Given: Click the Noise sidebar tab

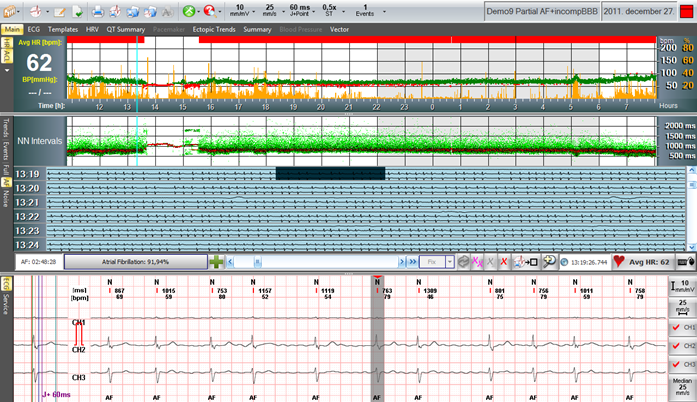Looking at the screenshot, I should 6,198.
